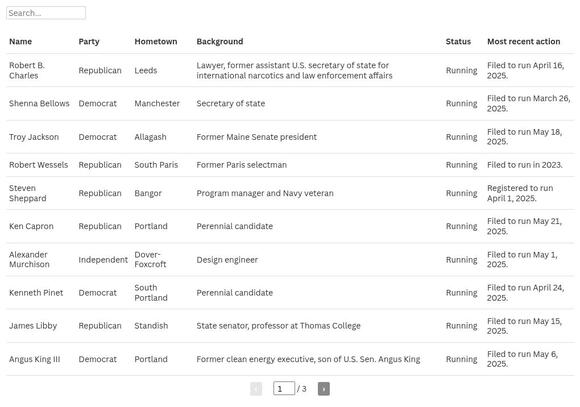The width and height of the screenshot is (580, 407).
Task: Select Troy Jackson name cell
Action: coord(34,137)
